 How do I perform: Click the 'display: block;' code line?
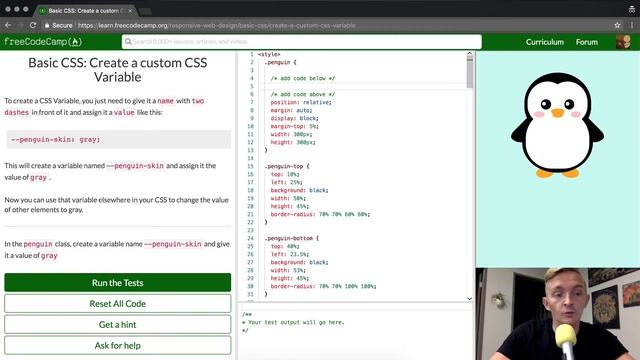[294, 118]
